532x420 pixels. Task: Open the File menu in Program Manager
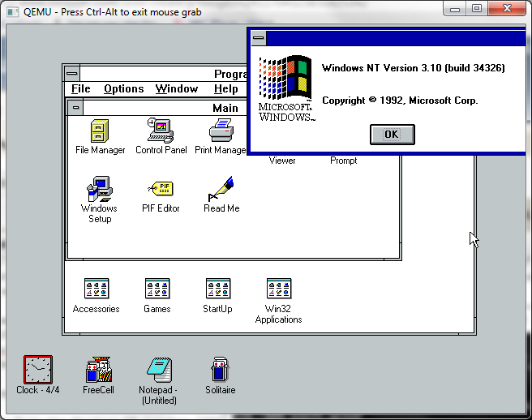[81, 89]
